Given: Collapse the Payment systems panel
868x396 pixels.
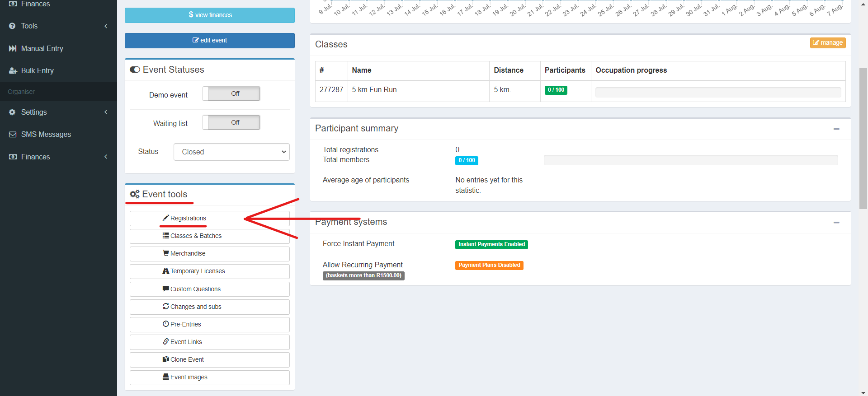Looking at the screenshot, I should pos(836,223).
